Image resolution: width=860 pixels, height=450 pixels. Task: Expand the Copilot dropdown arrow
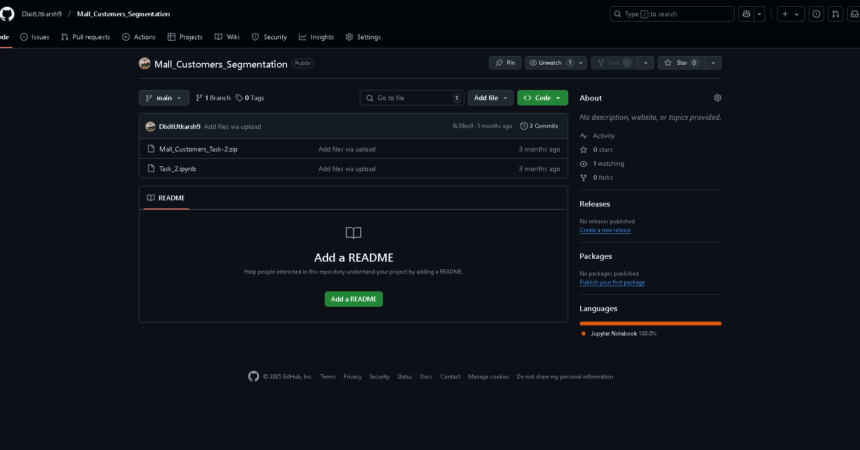760,14
